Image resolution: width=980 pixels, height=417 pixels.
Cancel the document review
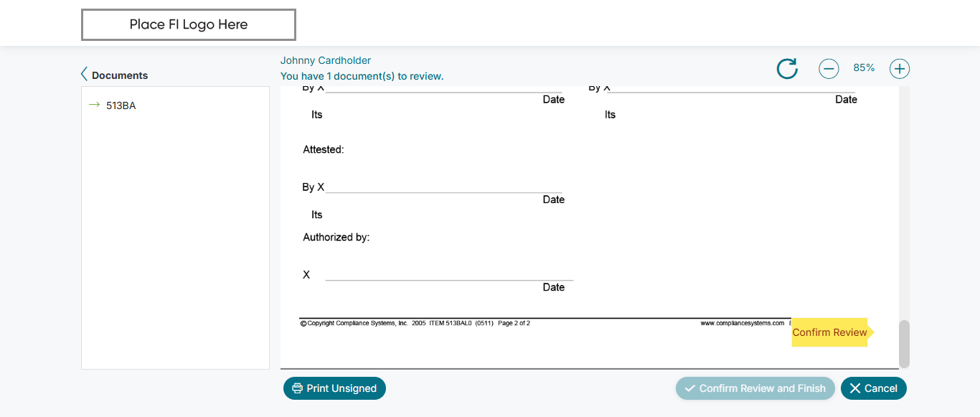coord(873,388)
